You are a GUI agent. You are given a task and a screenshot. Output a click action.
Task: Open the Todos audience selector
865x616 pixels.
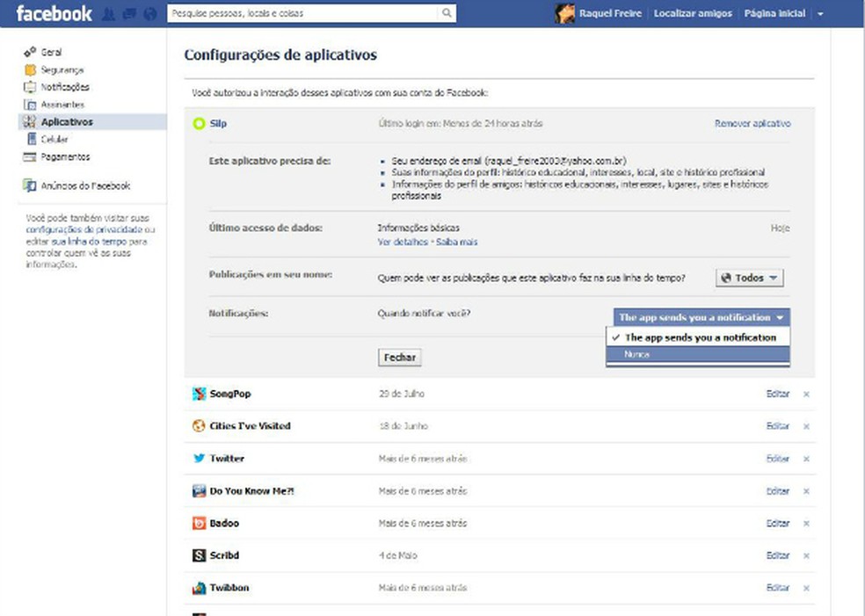point(748,278)
